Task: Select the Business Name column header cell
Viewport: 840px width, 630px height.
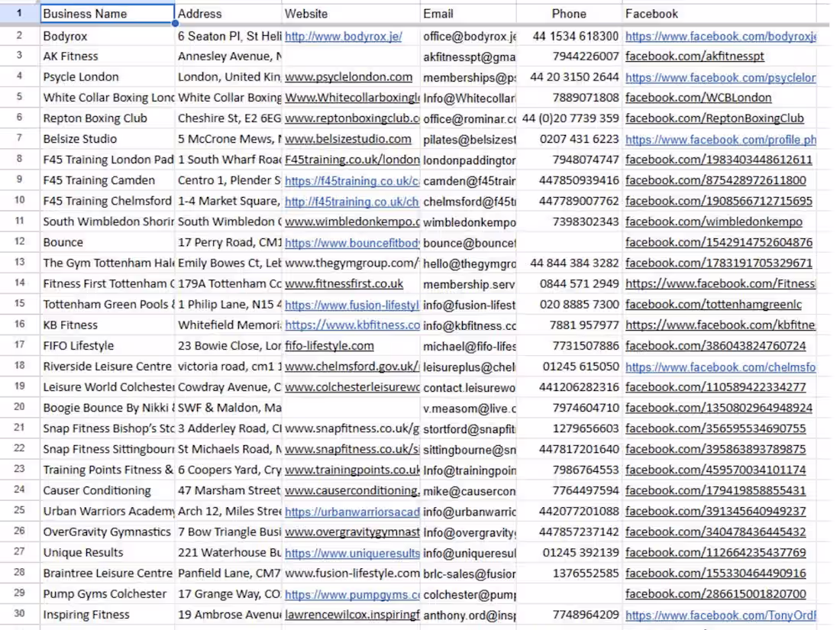Action: pyautogui.click(x=107, y=13)
